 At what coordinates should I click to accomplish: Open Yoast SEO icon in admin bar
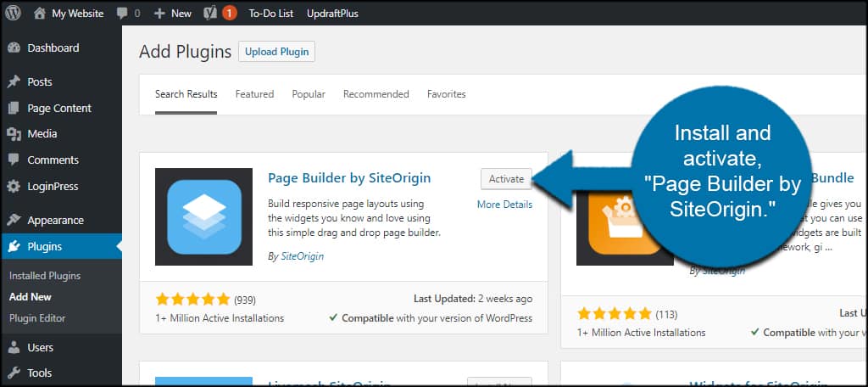(x=210, y=14)
